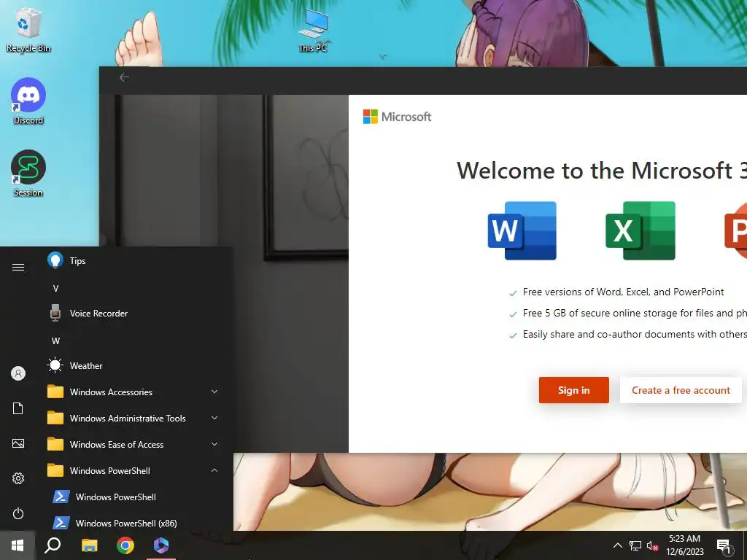Open the notification center icon
Viewport: 747px width, 560px height.
(724, 547)
